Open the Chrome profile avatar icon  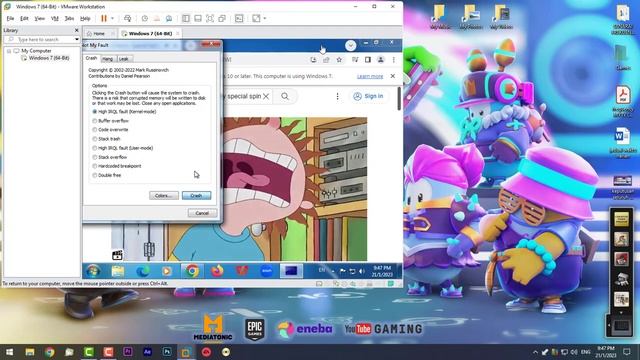pyautogui.click(x=381, y=60)
